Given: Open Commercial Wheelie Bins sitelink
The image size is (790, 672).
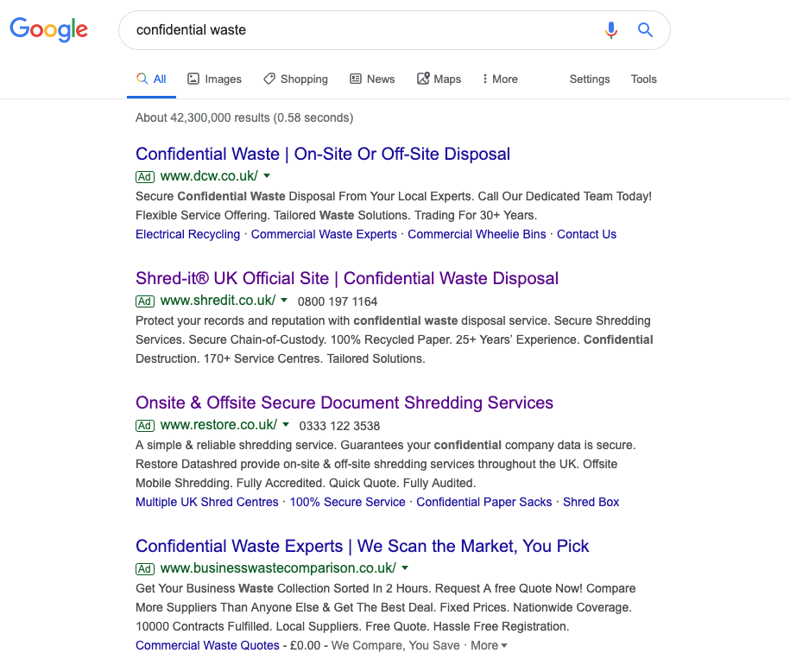Looking at the screenshot, I should (477, 234).
